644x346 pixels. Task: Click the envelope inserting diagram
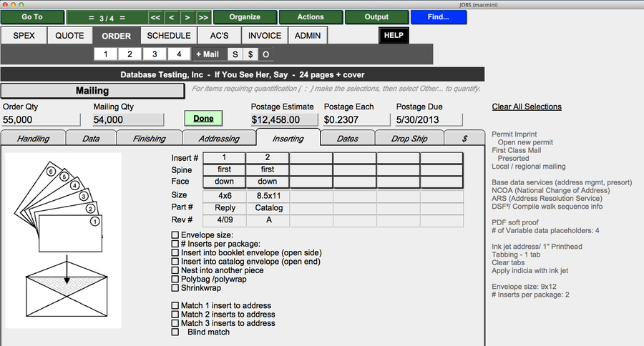[x=63, y=239]
